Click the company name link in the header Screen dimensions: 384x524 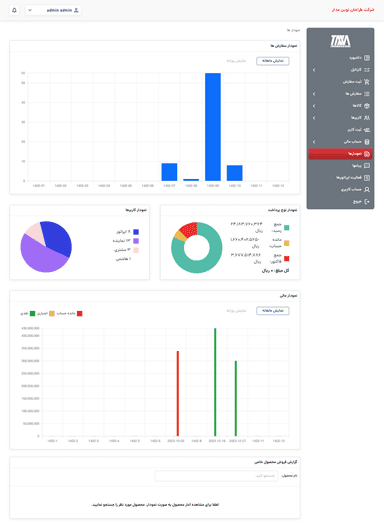[x=353, y=10]
